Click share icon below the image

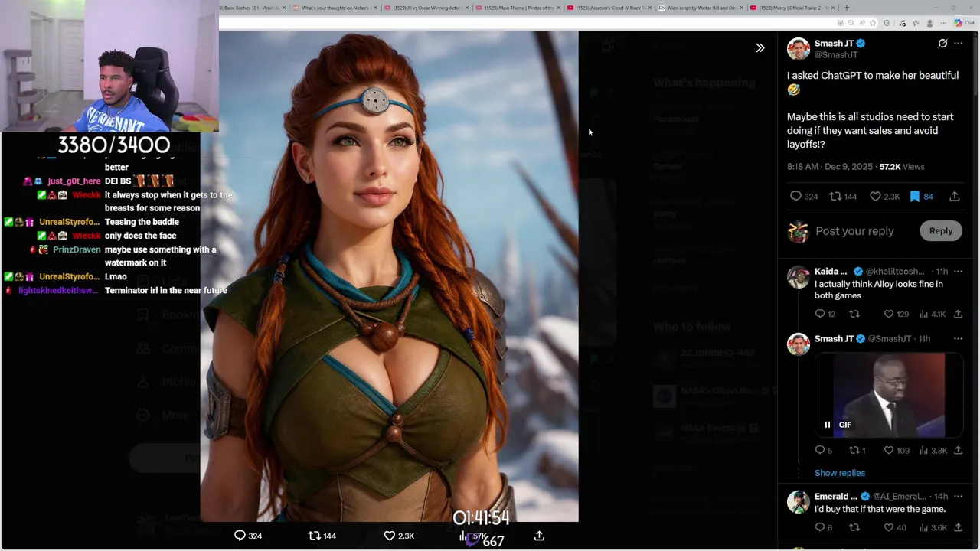(x=539, y=536)
